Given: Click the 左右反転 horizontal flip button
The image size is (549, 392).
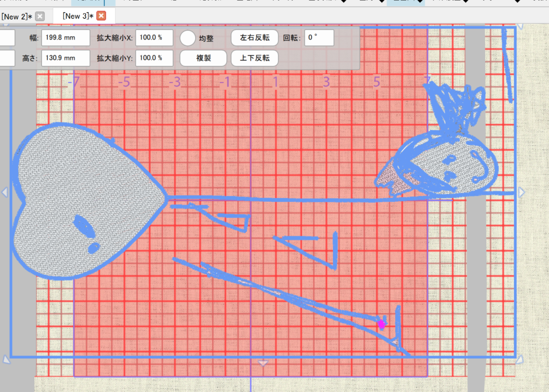Looking at the screenshot, I should coord(255,38).
